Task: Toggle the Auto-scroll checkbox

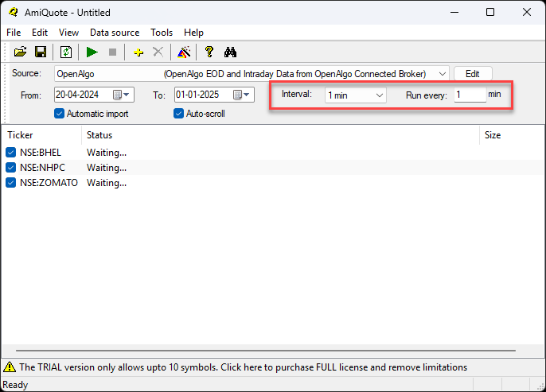Action: (x=178, y=114)
